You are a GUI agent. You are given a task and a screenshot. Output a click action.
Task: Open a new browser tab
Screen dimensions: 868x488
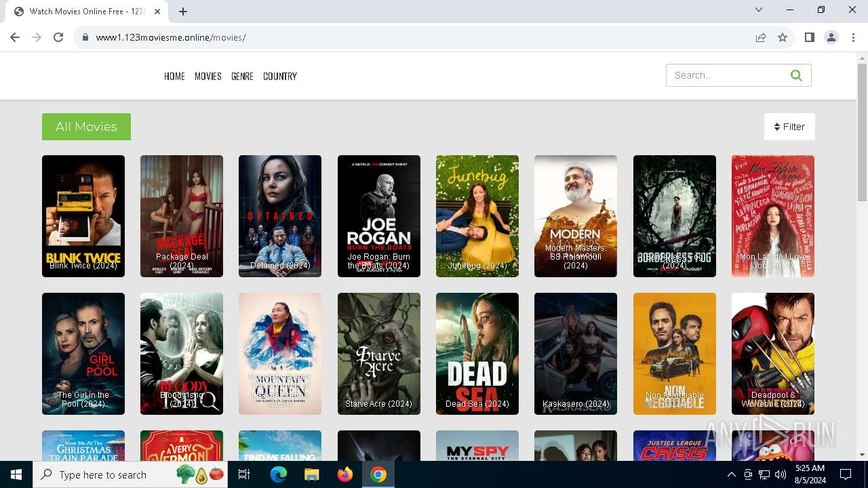coord(183,12)
